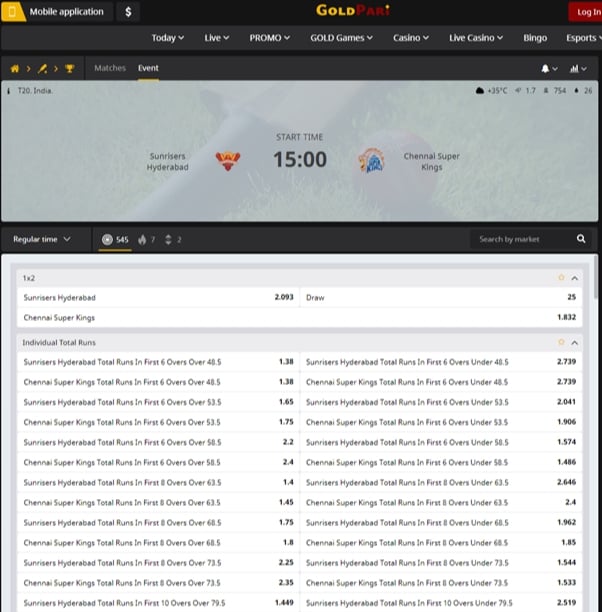Select Sunrisers First 6 Overs Under 53.5
This screenshot has height=612, width=602.
[441, 402]
